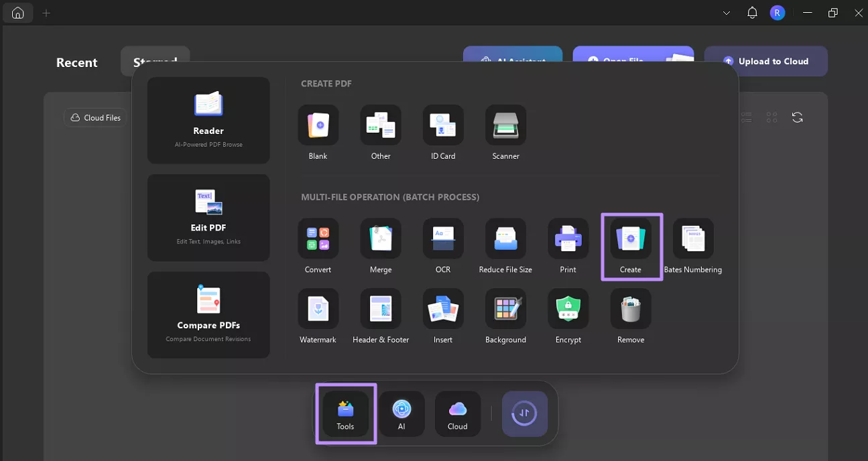Open the Scanner tool
Image resolution: width=868 pixels, height=461 pixels.
[x=505, y=131]
